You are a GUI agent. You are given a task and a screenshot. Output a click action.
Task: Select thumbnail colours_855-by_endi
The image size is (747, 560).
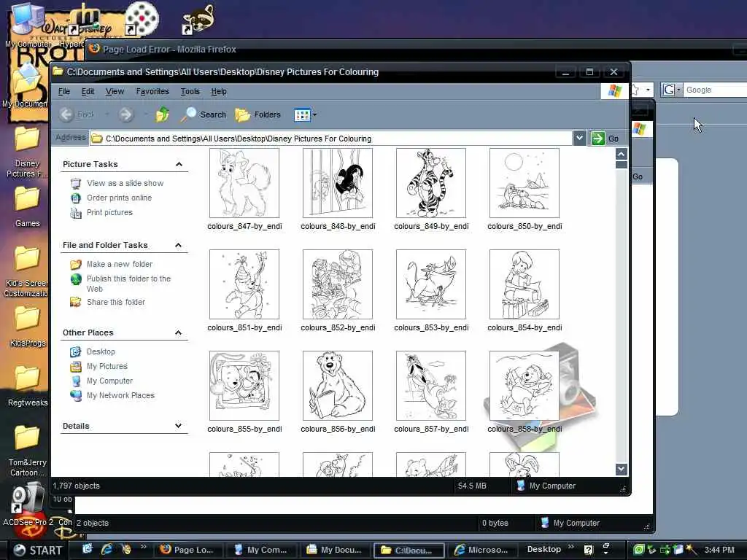[x=244, y=386]
